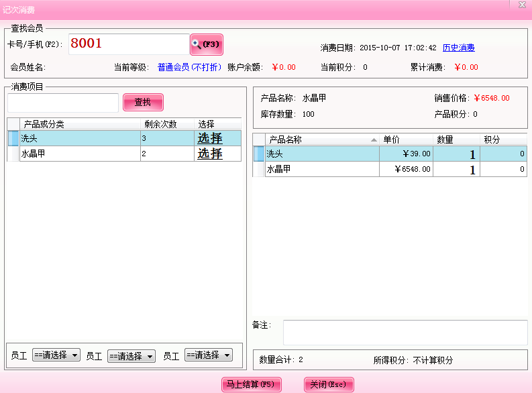Close the 记次消费 window
The height and width of the screenshot is (393, 532).
pos(522,5)
